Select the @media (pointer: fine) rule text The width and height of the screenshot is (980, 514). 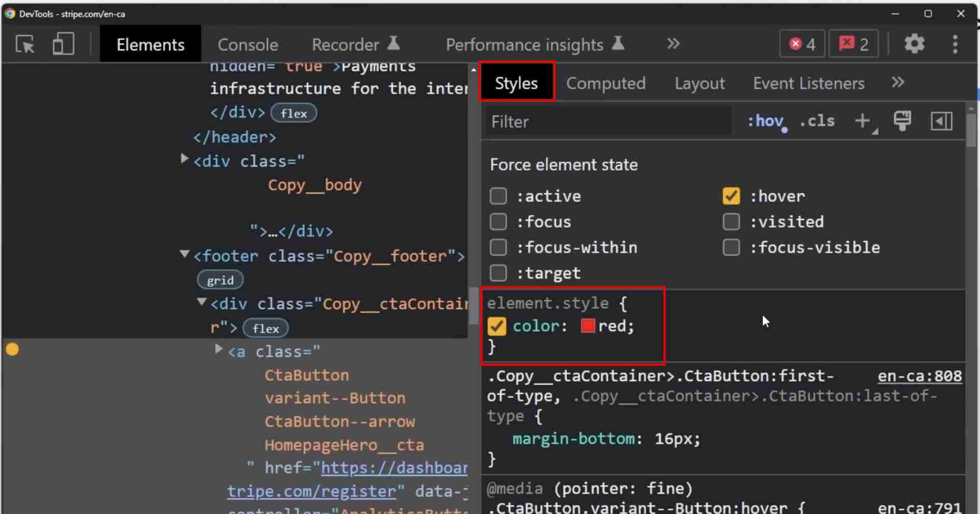[x=590, y=488]
